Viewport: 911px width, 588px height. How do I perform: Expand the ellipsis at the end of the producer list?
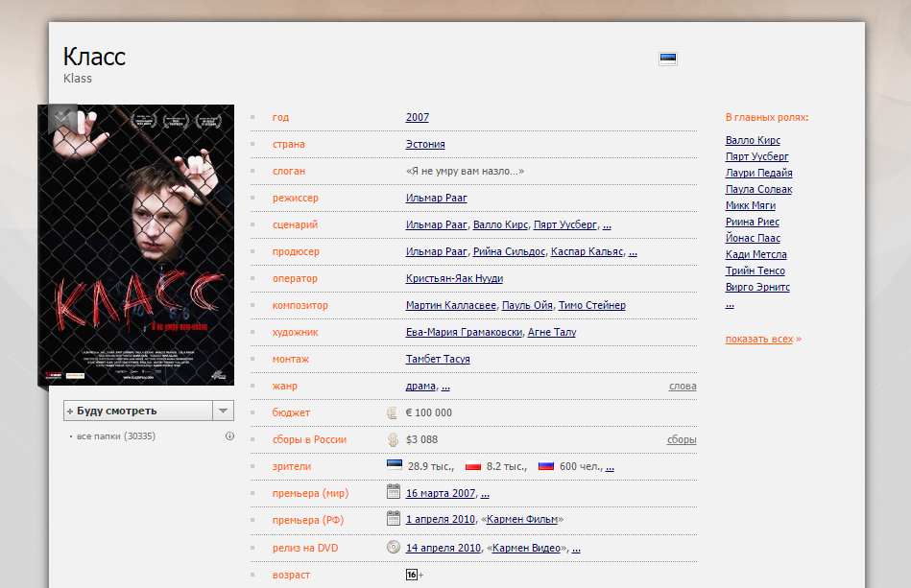coord(633,252)
